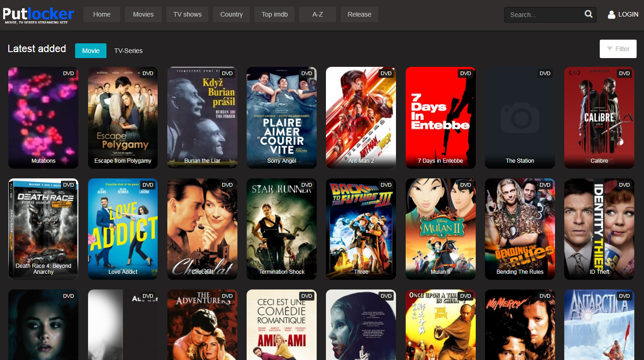Open the Love Addict poster
The width and height of the screenshot is (644, 360).
pos(123,229)
